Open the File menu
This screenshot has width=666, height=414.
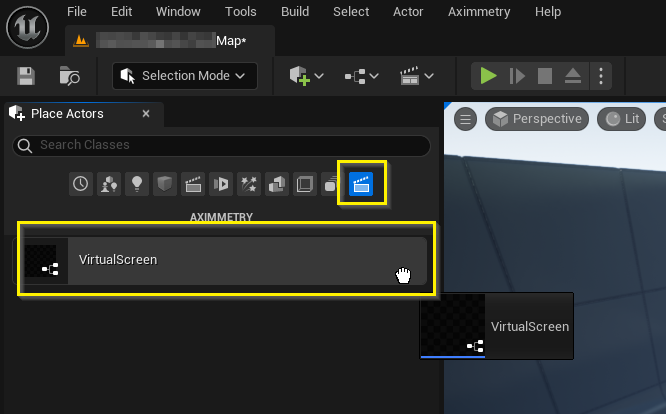point(76,12)
